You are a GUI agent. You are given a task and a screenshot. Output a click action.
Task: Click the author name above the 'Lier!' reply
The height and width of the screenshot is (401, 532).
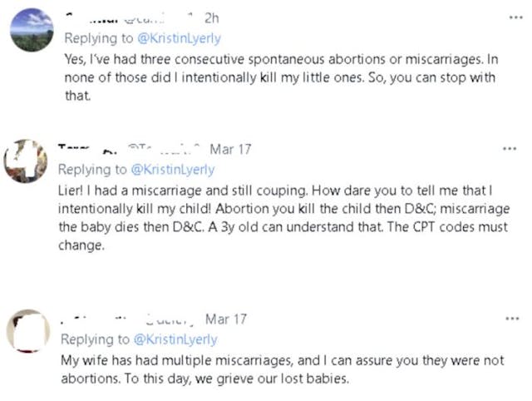pos(87,150)
